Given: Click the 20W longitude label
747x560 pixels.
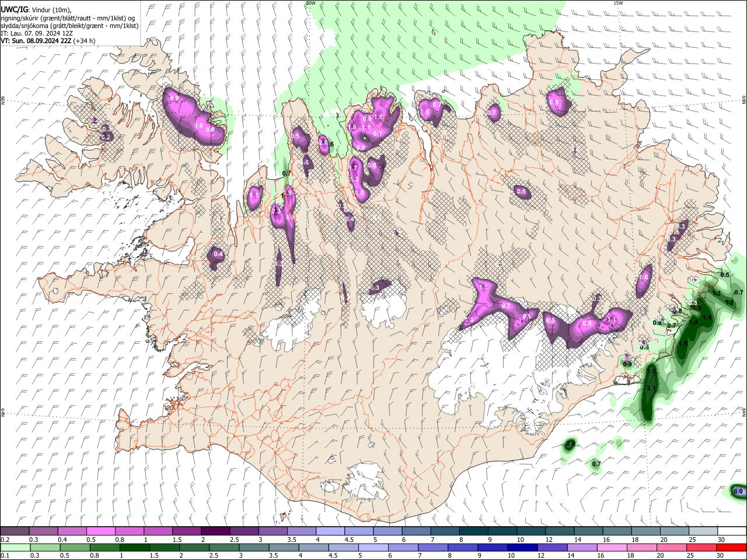Looking at the screenshot, I should (x=310, y=3).
